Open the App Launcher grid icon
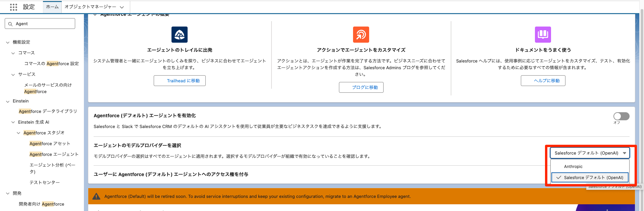 click(13, 7)
